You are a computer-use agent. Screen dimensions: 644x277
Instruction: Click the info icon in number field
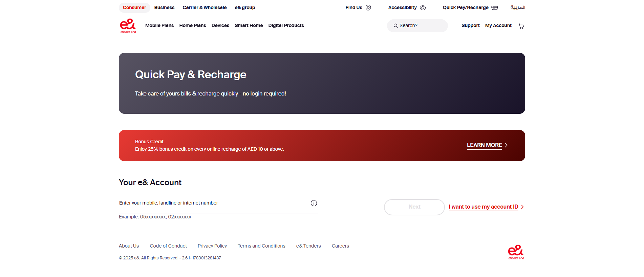(314, 203)
